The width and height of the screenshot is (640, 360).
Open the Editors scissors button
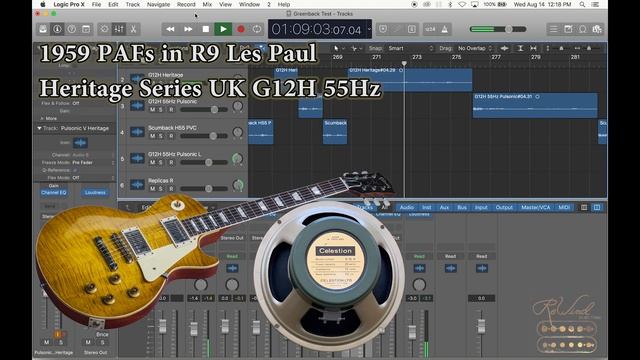133,29
